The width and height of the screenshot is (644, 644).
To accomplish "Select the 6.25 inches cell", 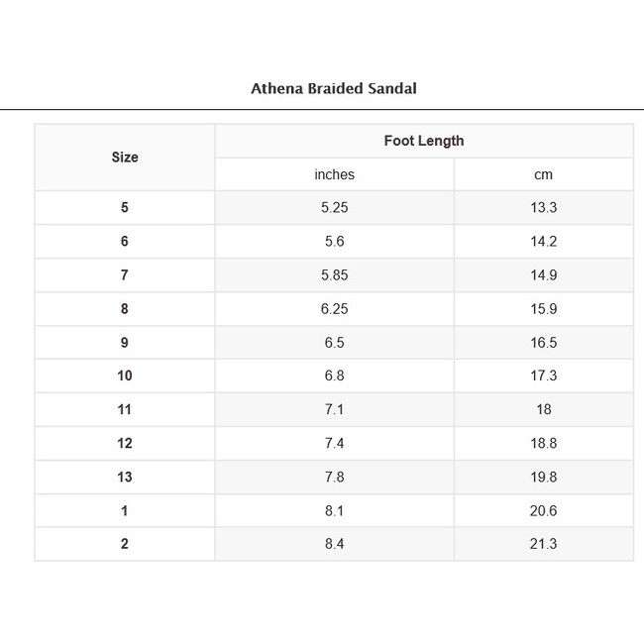I will click(334, 309).
